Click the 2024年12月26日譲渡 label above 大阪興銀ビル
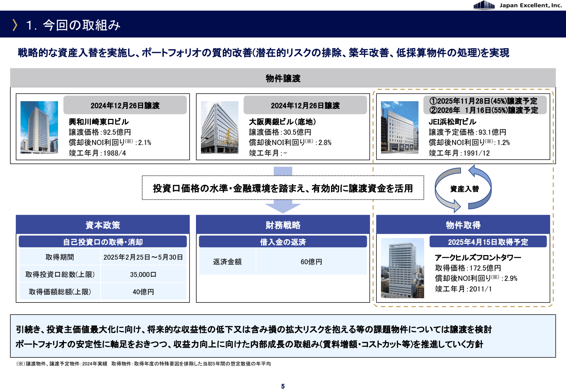The width and height of the screenshot is (566, 392). 305,105
